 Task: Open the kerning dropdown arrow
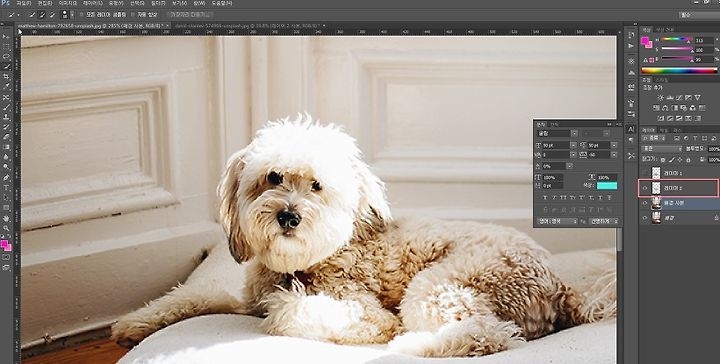coord(573,155)
